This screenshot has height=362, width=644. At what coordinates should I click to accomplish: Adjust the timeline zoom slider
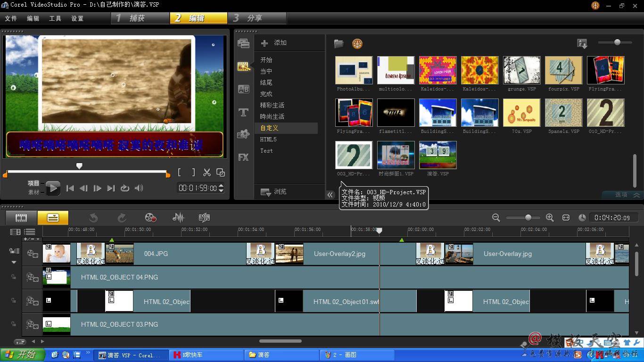[528, 217]
